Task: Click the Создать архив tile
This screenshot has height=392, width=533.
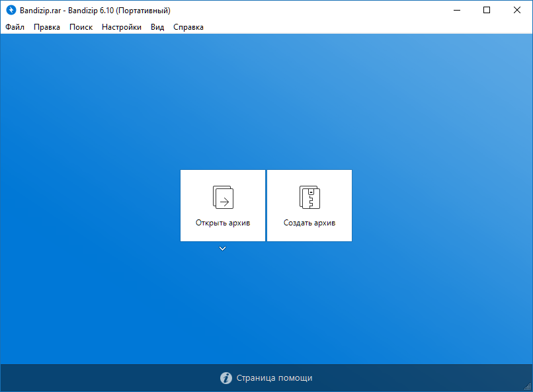Action: tap(309, 206)
